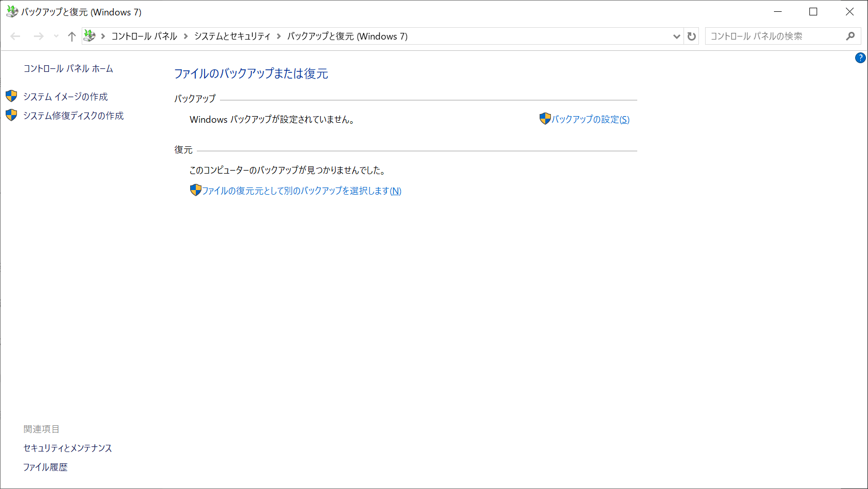Open the blue Help icon in the top-right corner
Image resolution: width=868 pixels, height=489 pixels.
click(861, 58)
